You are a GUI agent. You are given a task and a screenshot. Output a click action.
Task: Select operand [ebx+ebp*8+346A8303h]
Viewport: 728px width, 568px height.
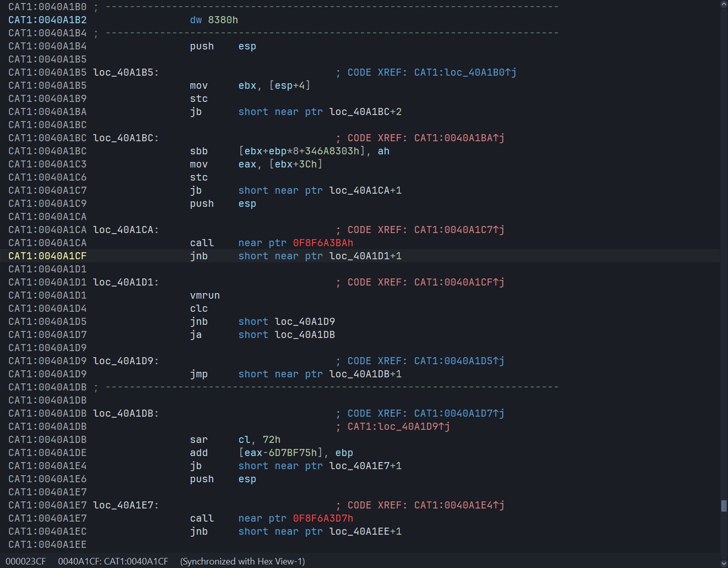click(301, 151)
